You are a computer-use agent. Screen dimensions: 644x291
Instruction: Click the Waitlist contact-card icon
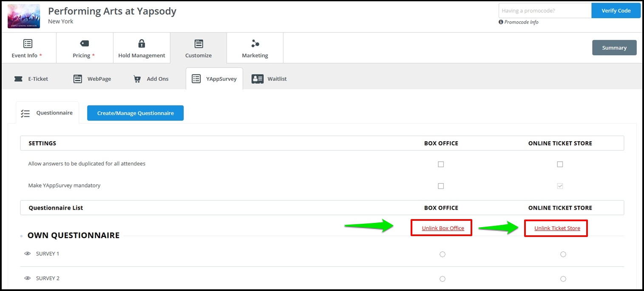point(257,79)
